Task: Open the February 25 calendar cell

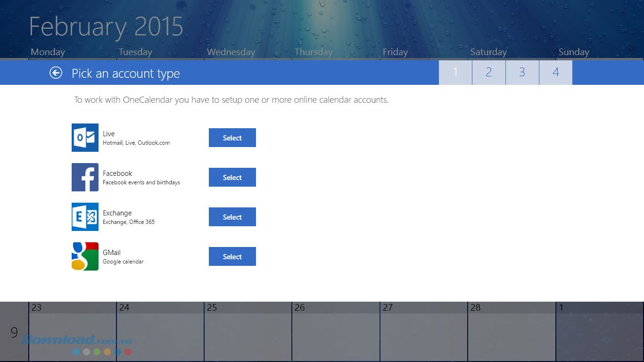Action: pyautogui.click(x=248, y=332)
